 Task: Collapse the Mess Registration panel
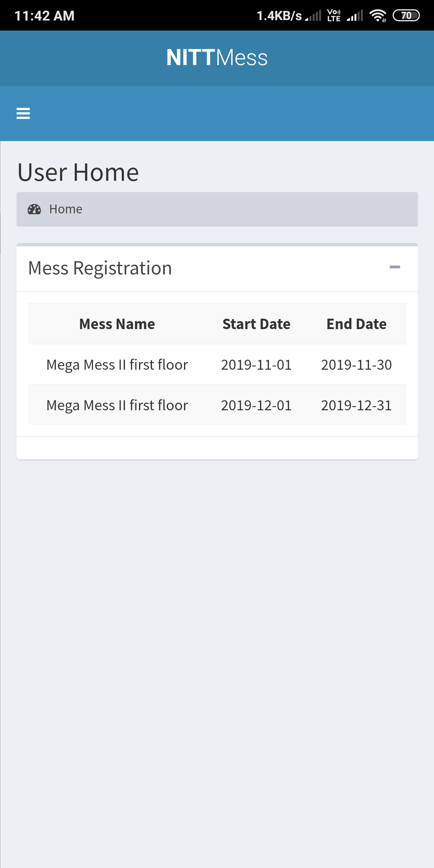pyautogui.click(x=395, y=267)
